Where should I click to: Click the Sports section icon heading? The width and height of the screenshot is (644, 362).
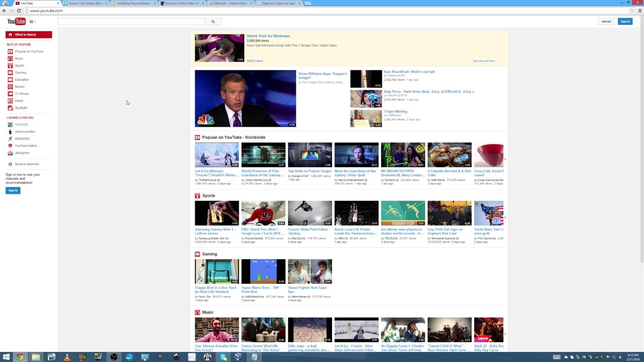[197, 196]
